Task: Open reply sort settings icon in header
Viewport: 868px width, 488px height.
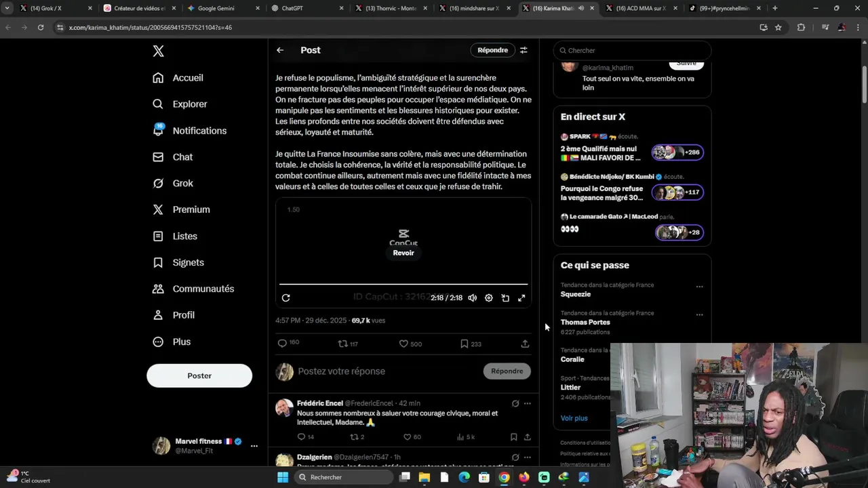Action: 524,50
